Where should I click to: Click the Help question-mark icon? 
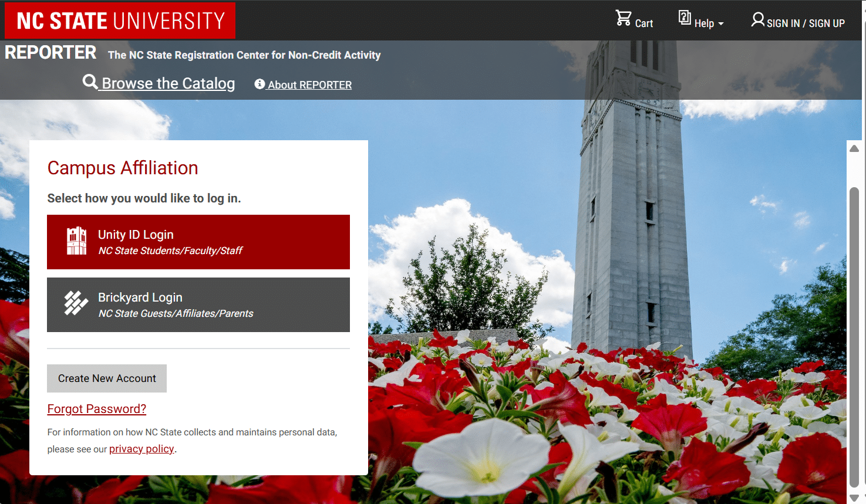pyautogui.click(x=685, y=18)
